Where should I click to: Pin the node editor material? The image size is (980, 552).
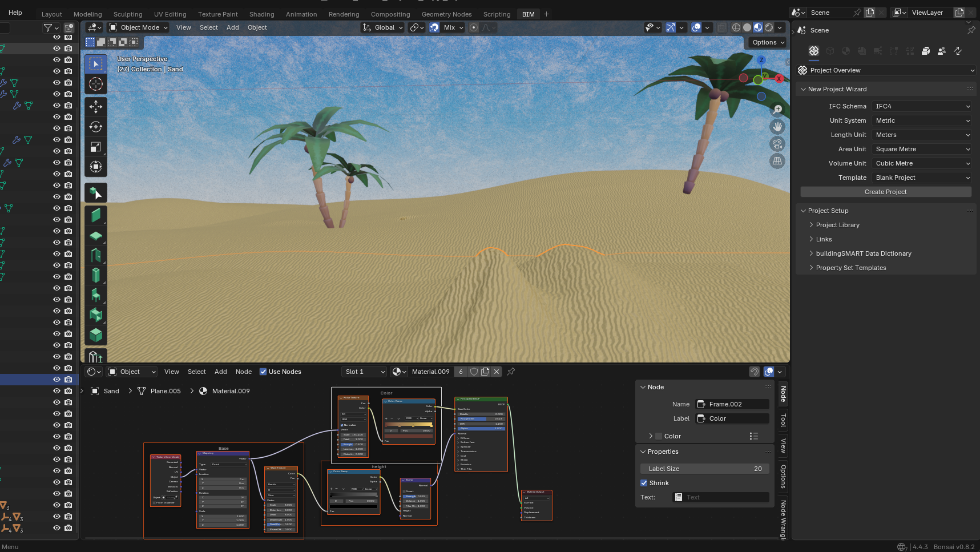click(511, 372)
